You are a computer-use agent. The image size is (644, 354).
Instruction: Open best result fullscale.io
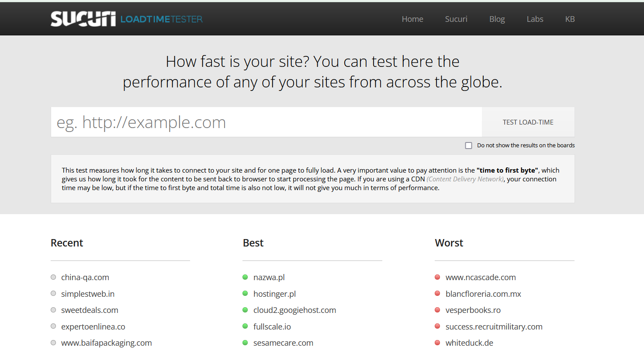click(272, 326)
